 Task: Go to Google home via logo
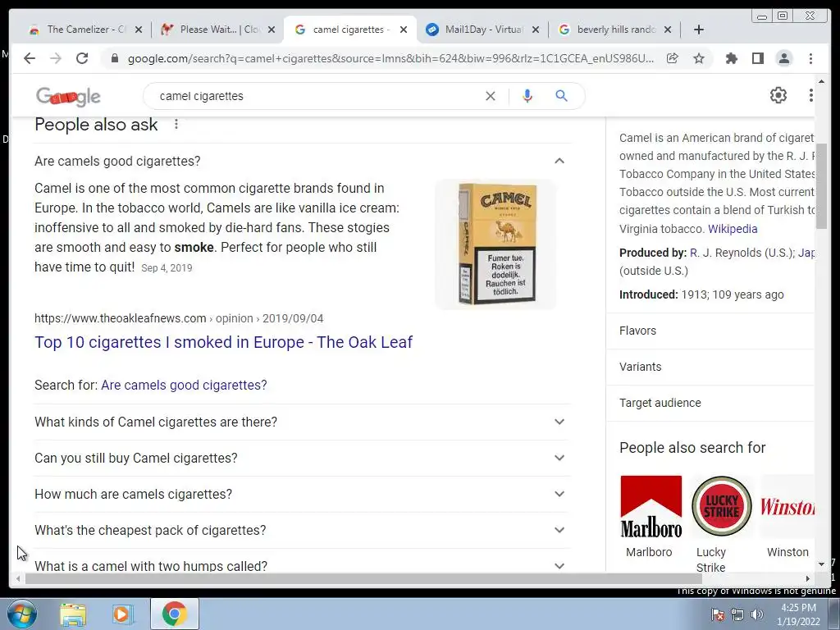[x=68, y=97]
